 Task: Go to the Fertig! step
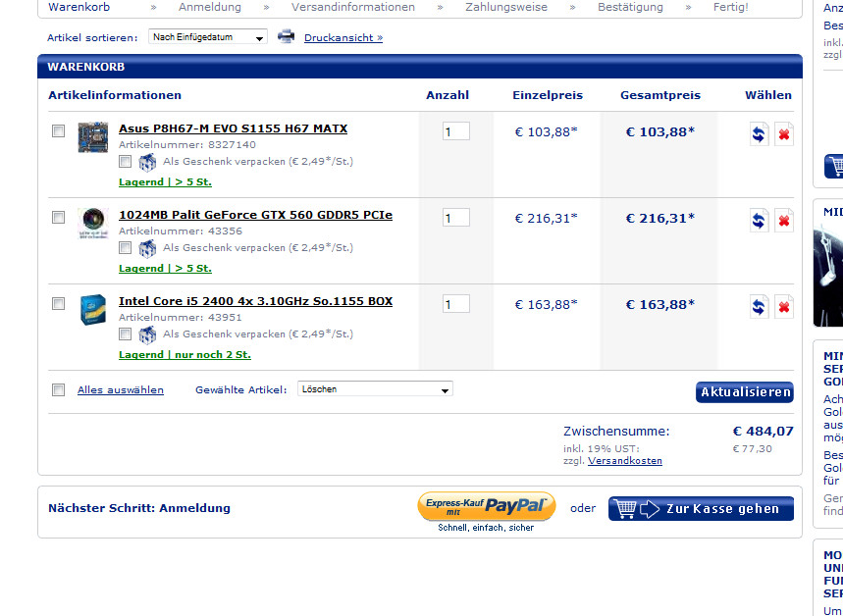tap(731, 7)
